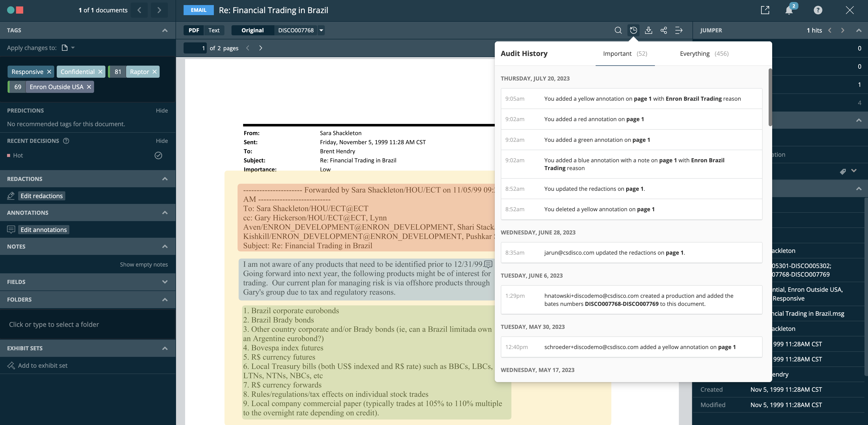Open the 9:05am yellow annotation audit entry
Viewport: 868px width, 425px height.
[x=631, y=98]
